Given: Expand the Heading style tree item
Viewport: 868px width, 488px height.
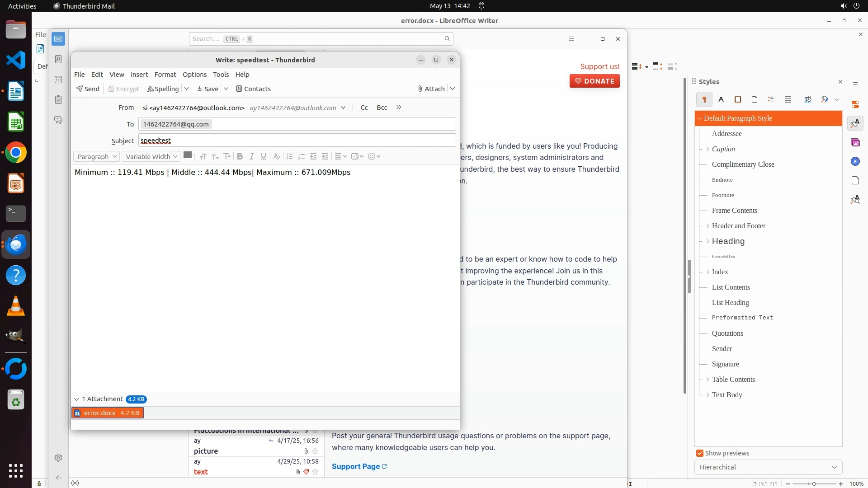Looking at the screenshot, I should (708, 241).
